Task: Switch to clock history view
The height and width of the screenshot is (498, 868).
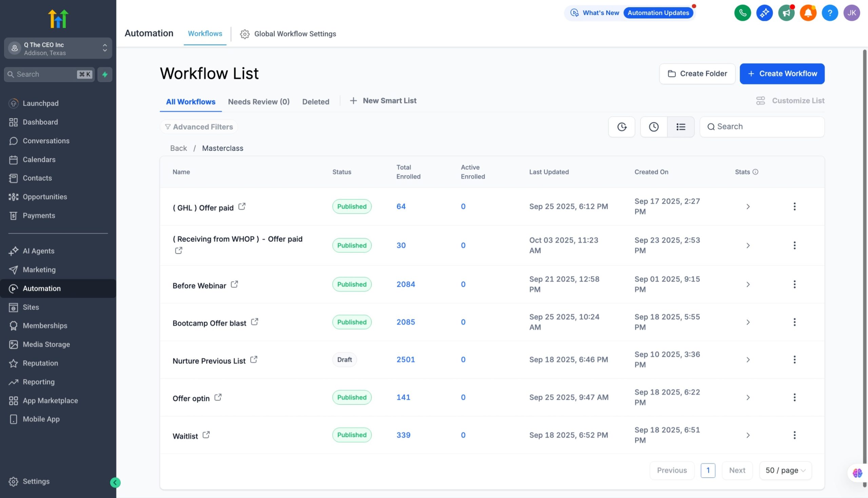Action: point(653,127)
